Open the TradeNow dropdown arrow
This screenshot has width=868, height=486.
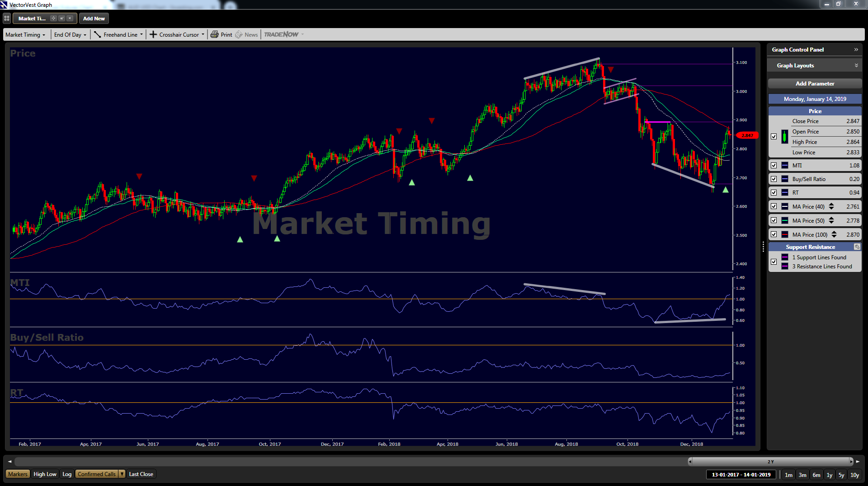pos(302,35)
